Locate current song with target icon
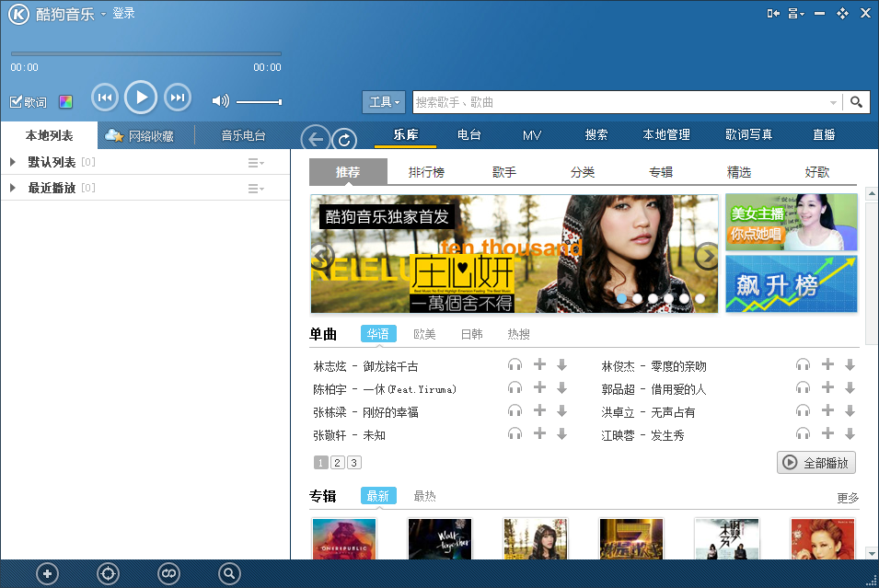Screen dimensions: 879x588 (108, 573)
